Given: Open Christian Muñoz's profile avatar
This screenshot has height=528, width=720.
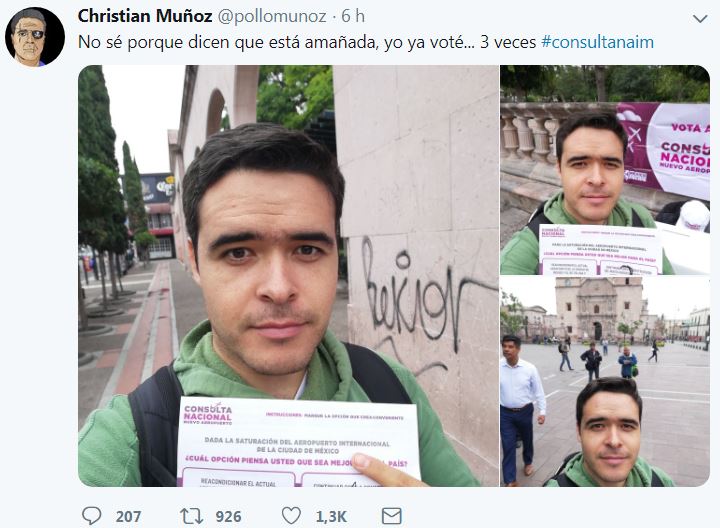Looking at the screenshot, I should 35,37.
